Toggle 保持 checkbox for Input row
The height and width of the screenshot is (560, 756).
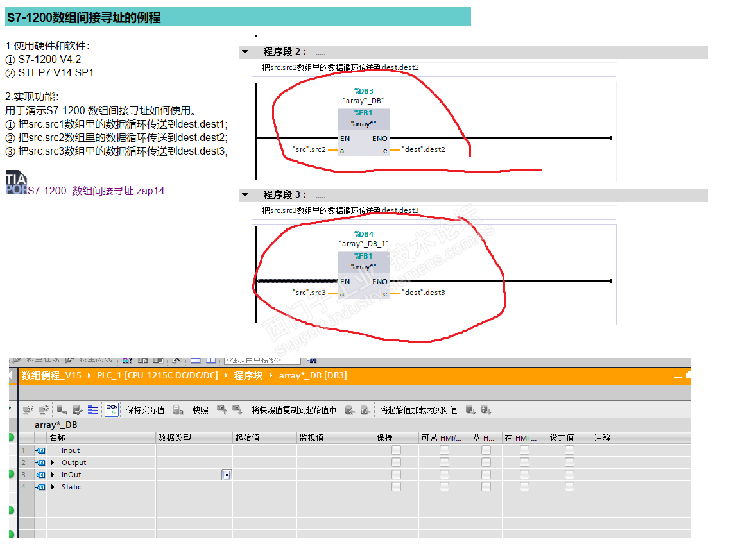pyautogui.click(x=397, y=450)
